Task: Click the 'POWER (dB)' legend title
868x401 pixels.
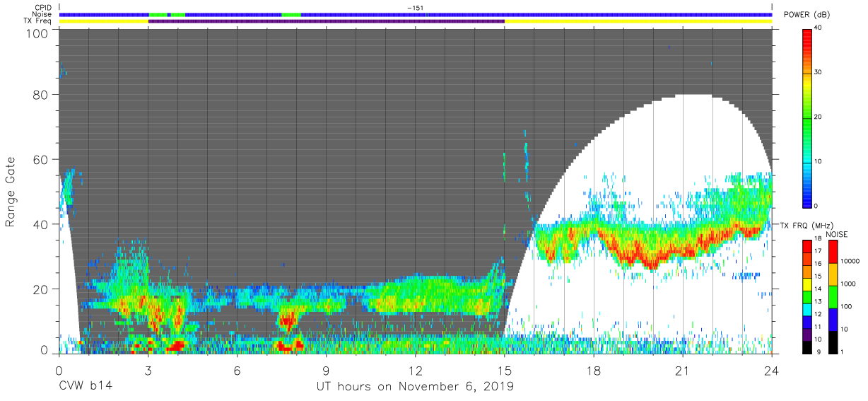Action: (807, 15)
